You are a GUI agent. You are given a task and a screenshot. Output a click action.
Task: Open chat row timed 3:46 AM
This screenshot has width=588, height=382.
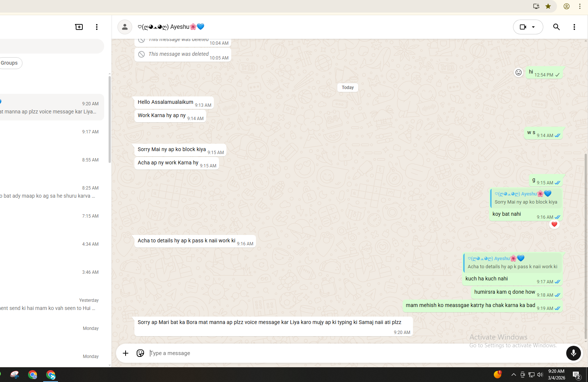(x=52, y=276)
